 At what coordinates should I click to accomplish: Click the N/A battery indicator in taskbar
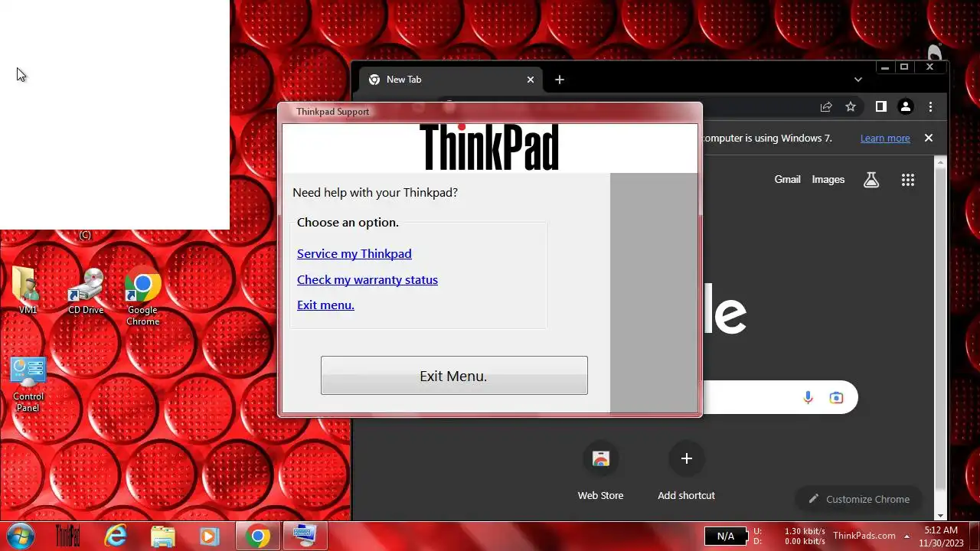coord(725,536)
